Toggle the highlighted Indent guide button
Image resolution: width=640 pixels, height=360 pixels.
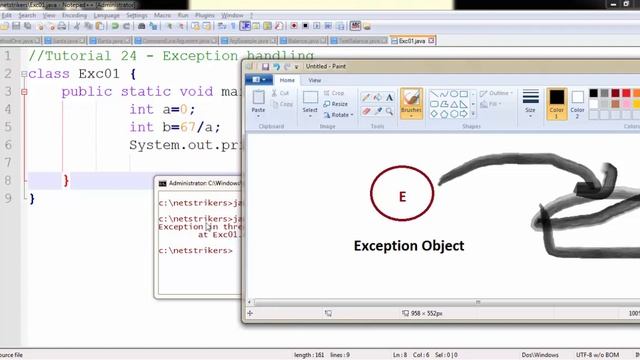245,26
